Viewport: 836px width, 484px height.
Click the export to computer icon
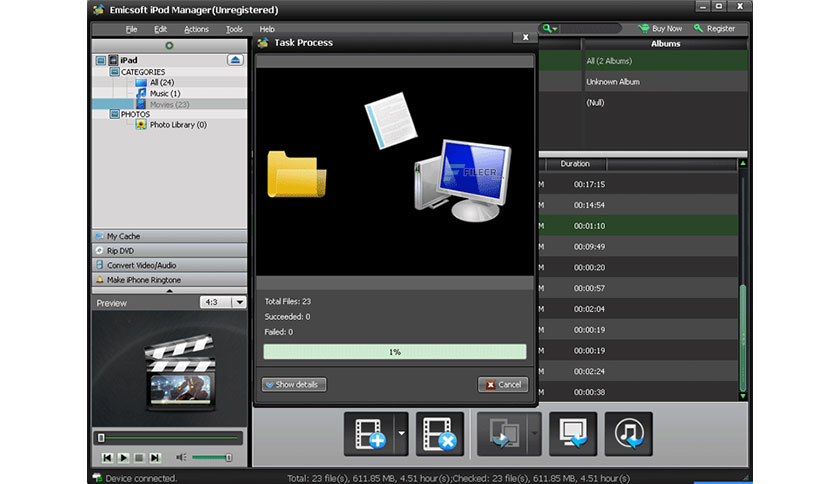pos(573,434)
